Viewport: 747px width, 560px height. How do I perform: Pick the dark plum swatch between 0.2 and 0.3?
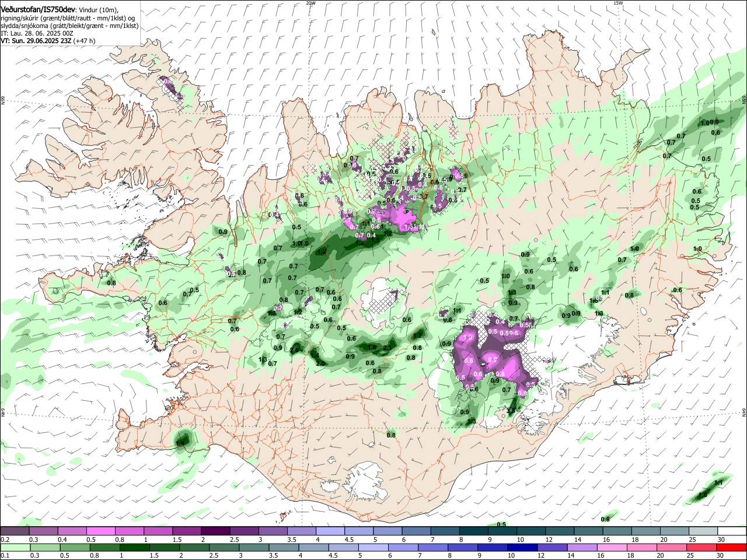point(15,531)
